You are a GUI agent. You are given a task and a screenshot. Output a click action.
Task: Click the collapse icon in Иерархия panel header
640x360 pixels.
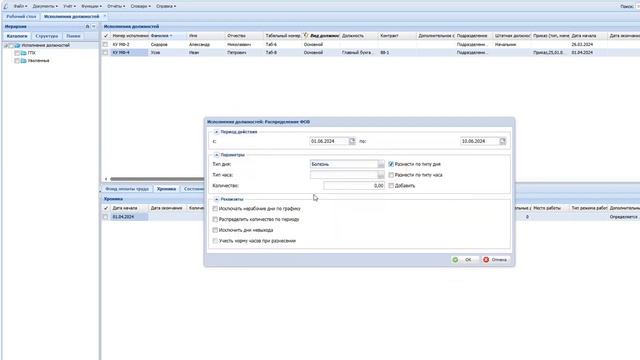click(x=94, y=27)
